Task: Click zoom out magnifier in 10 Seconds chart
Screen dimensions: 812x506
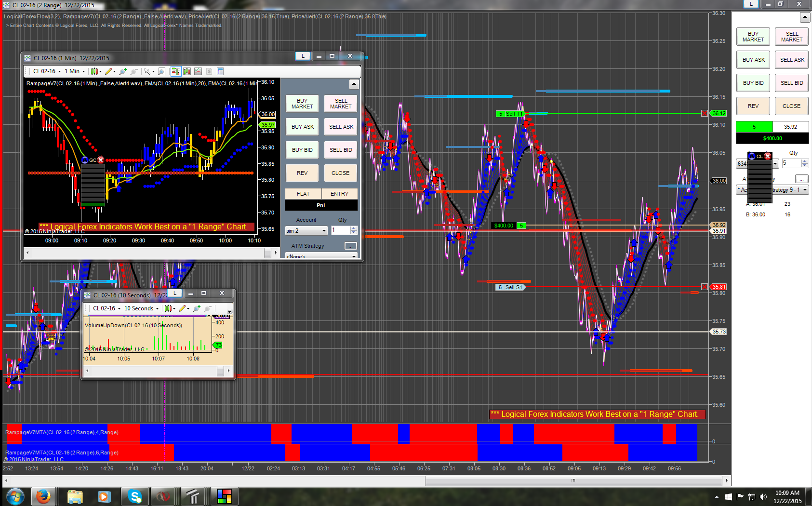Action: pos(208,308)
